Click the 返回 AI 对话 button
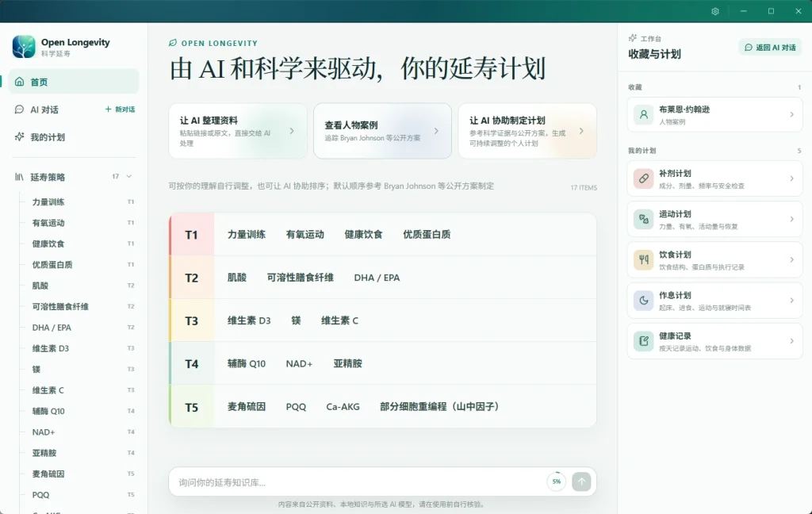 (x=770, y=47)
